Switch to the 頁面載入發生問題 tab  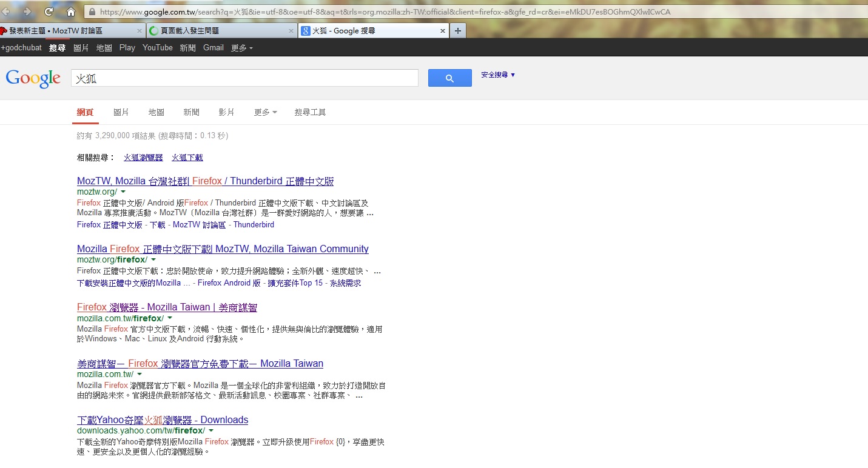(x=221, y=30)
